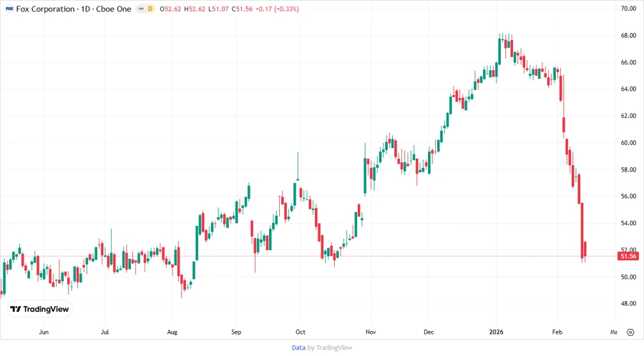Click the C51.56 close value

[242, 9]
